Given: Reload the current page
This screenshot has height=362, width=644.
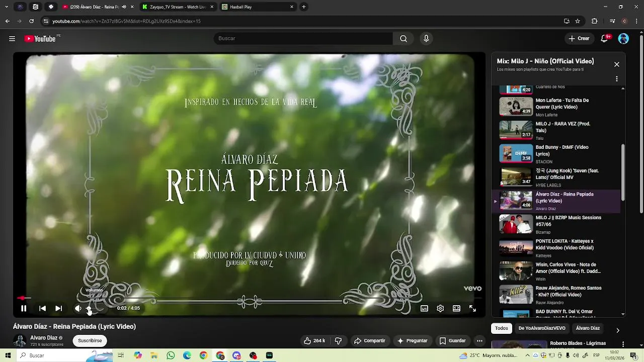Looking at the screenshot, I should pos(31,21).
